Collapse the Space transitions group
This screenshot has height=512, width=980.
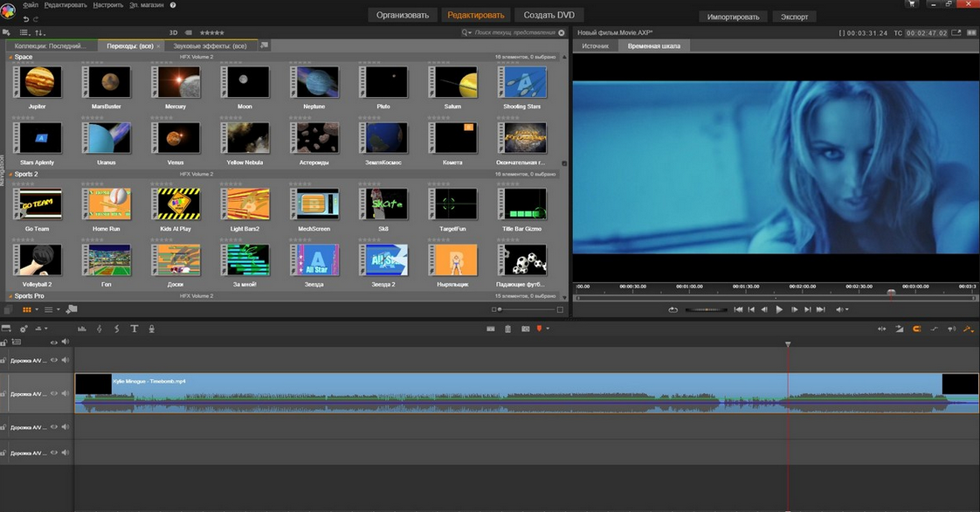10,57
